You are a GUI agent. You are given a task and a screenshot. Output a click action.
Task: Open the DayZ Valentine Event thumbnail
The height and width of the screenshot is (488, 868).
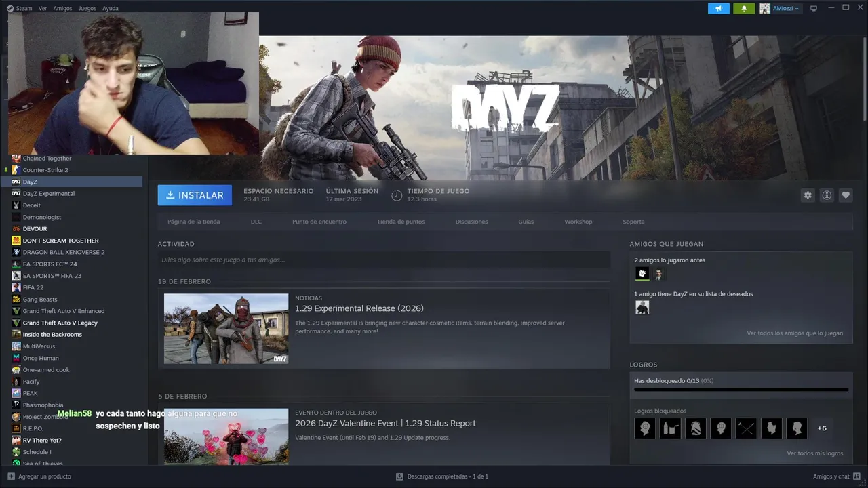pyautogui.click(x=226, y=436)
